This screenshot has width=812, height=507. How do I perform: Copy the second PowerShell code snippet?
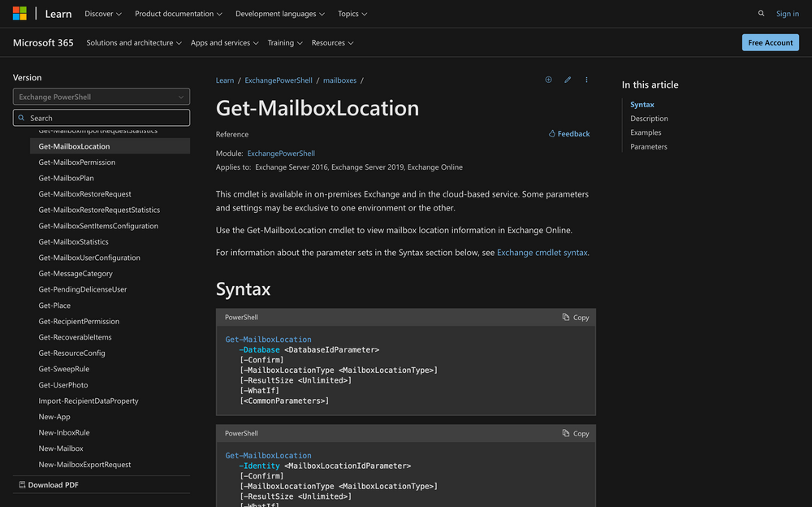(575, 433)
